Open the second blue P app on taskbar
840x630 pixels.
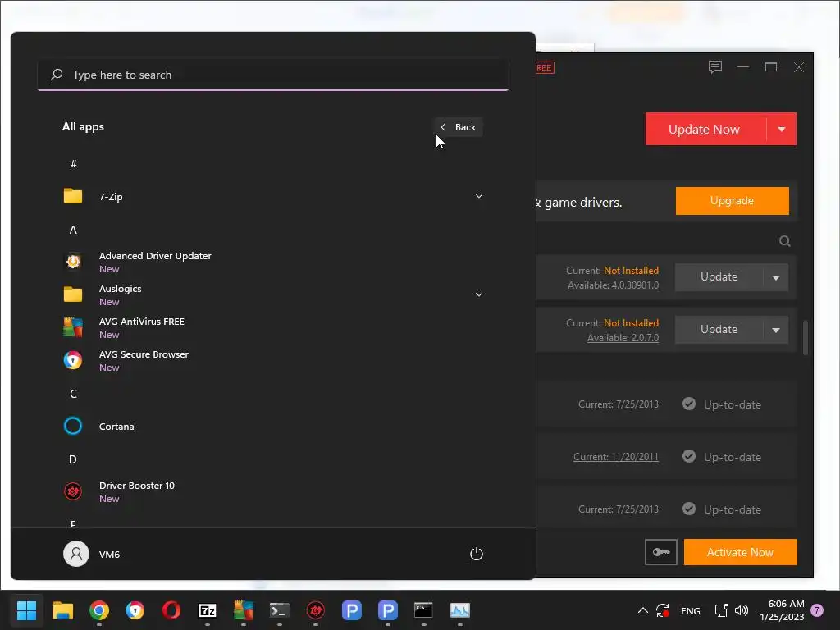(388, 610)
